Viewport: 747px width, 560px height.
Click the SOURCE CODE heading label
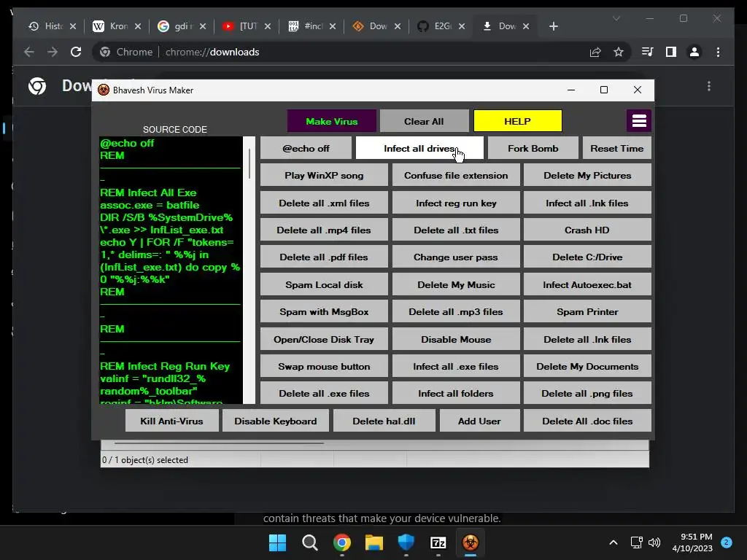point(175,130)
